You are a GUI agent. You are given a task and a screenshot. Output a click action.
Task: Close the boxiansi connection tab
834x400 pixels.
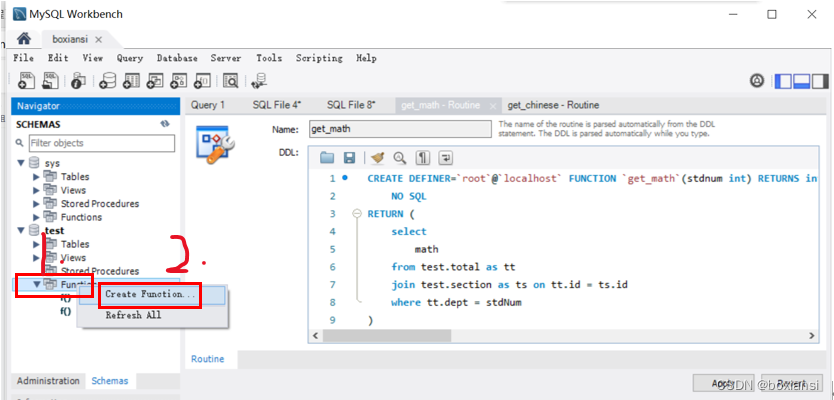click(98, 39)
